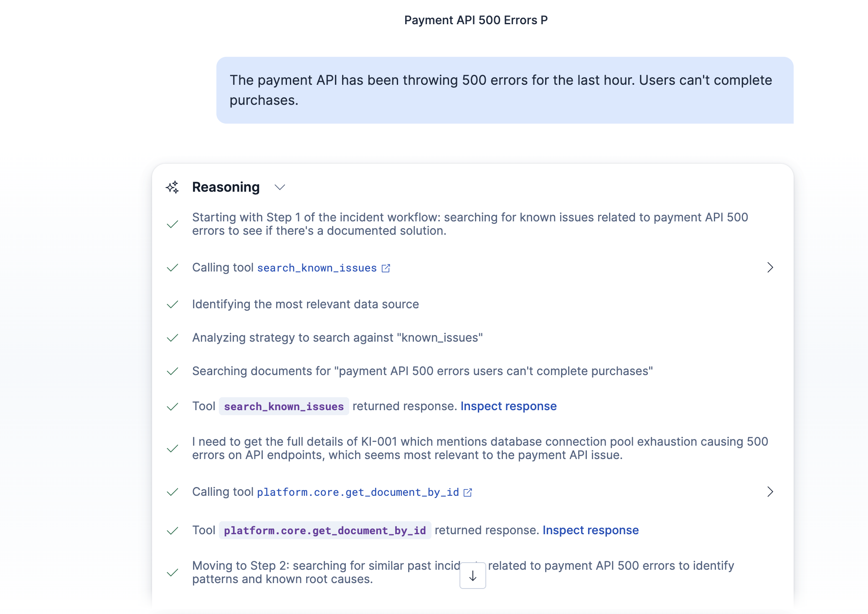Click the checkmark beside Step 1 workflow text
The image size is (868, 614).
click(173, 224)
